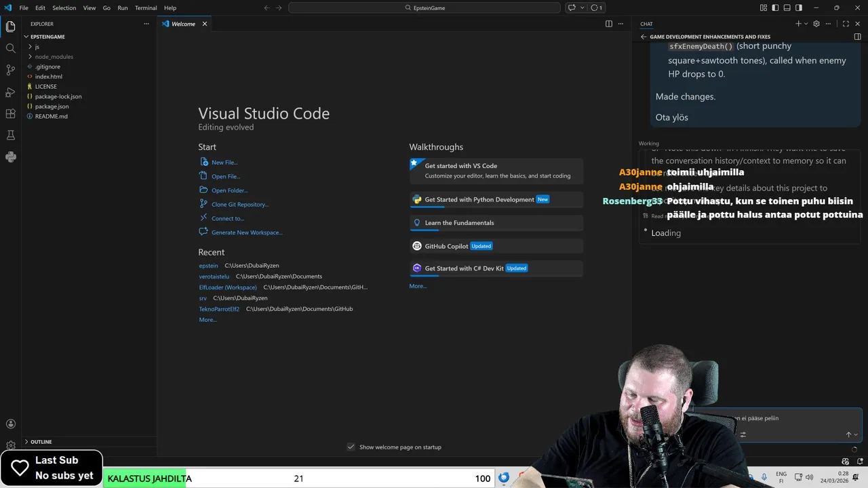Open the Selection menu
The image size is (868, 488).
(x=64, y=7)
